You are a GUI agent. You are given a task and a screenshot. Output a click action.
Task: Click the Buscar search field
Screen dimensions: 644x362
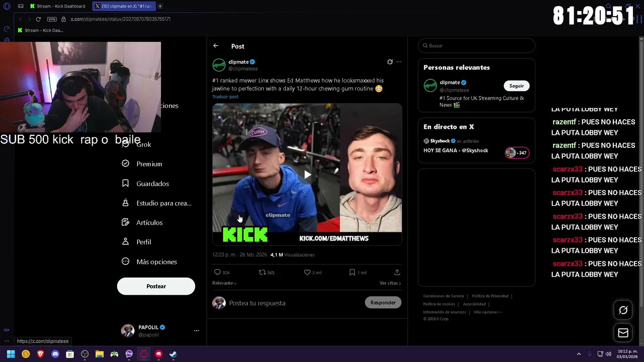[x=476, y=46]
